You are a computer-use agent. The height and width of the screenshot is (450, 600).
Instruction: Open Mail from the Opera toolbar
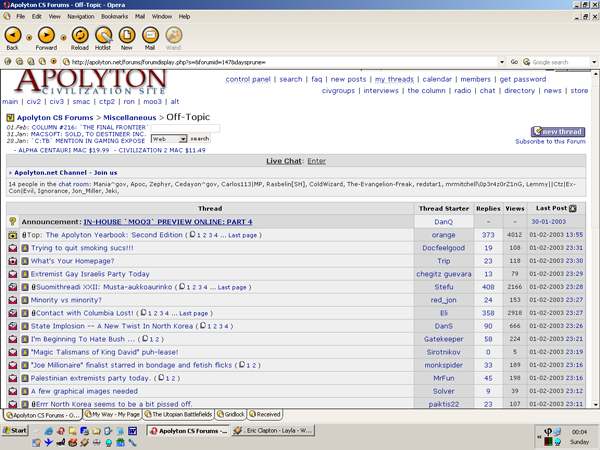pos(150,36)
